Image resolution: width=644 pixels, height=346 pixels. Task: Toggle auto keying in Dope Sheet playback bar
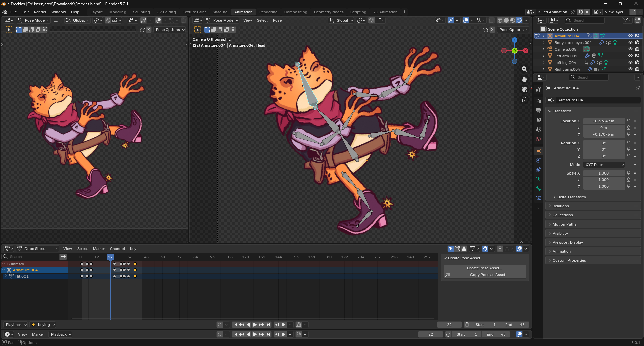click(220, 325)
